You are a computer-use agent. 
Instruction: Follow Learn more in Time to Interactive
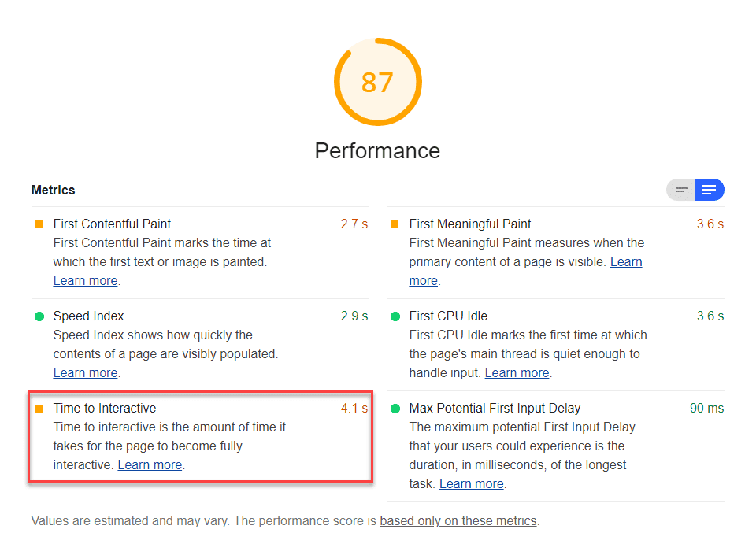[150, 465]
